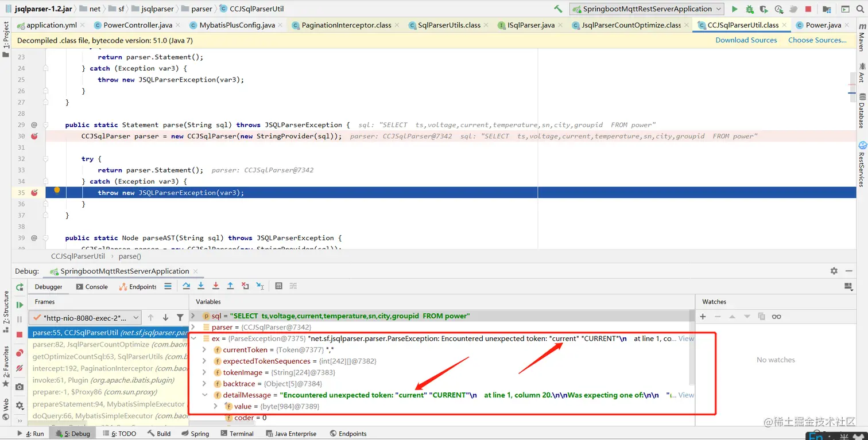Image resolution: width=868 pixels, height=440 pixels.
Task: Toggle Mute Breakpoints in the debug side toolbar
Action: (x=20, y=368)
